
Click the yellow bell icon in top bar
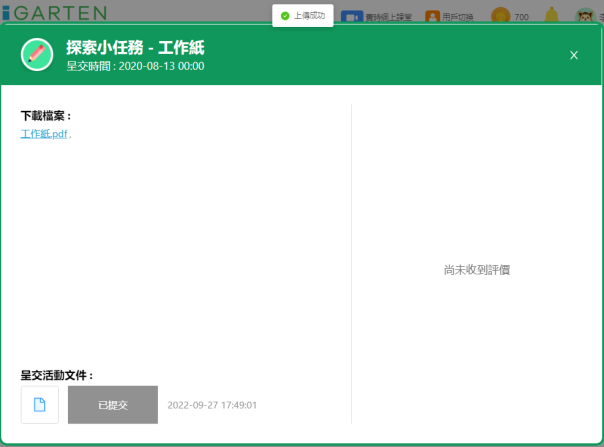(x=551, y=16)
